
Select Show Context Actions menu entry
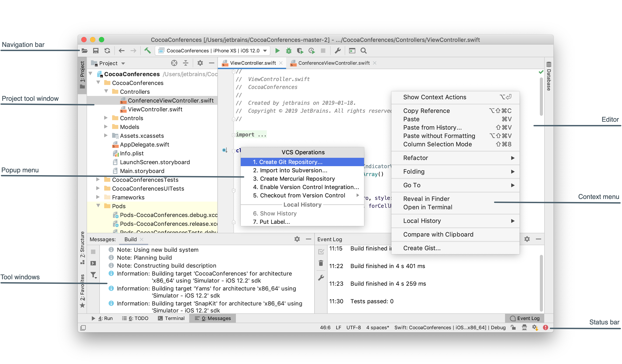[x=455, y=97]
